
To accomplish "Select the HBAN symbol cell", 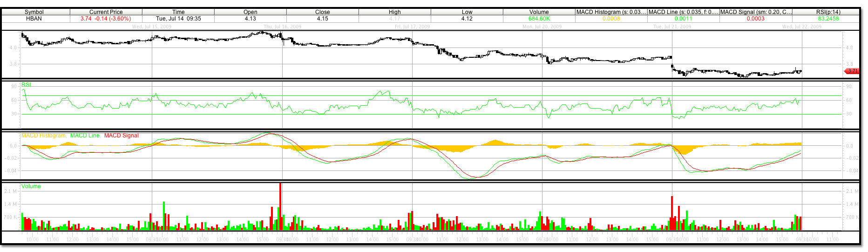I will [x=34, y=19].
